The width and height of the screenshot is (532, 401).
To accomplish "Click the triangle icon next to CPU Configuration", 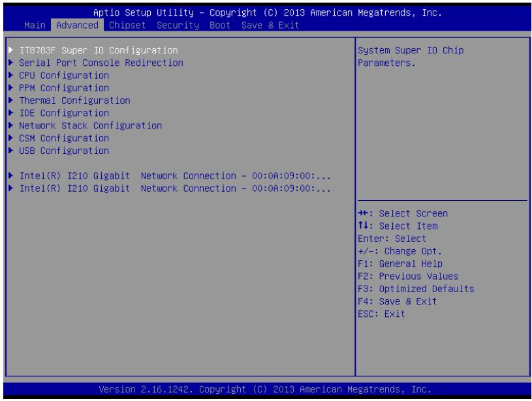I will [11, 75].
